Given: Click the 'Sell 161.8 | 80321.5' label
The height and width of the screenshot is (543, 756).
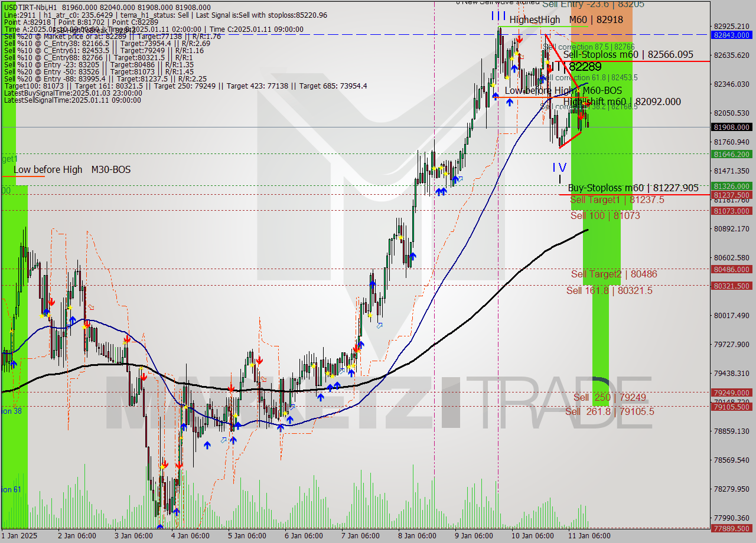Looking at the screenshot, I should (x=610, y=290).
